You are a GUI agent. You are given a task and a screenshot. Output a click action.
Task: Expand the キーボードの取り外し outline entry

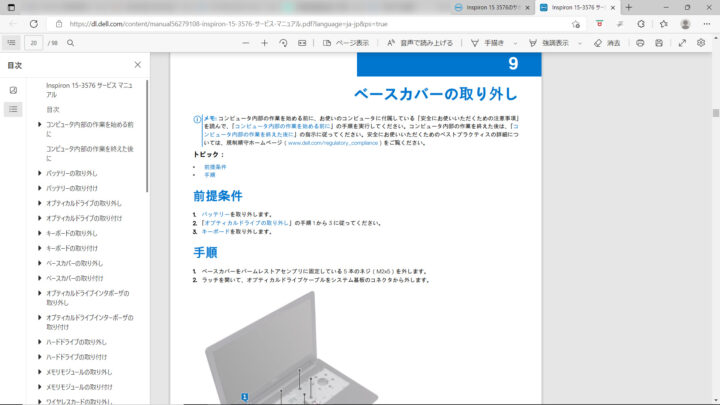39,233
